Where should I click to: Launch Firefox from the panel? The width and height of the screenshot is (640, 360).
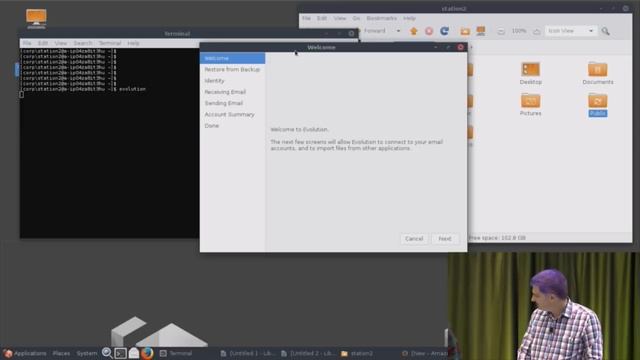pos(147,353)
